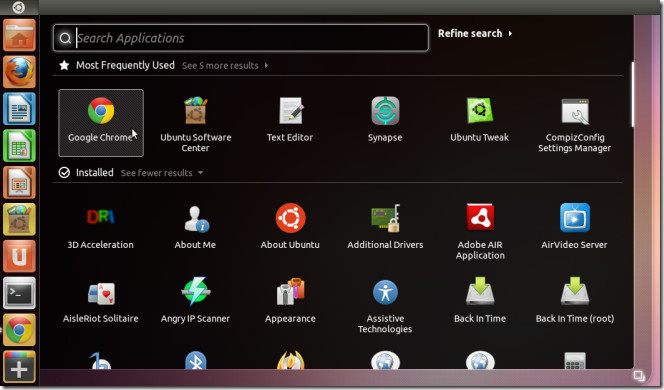
Task: Click the Installed section heading
Action: click(x=94, y=173)
